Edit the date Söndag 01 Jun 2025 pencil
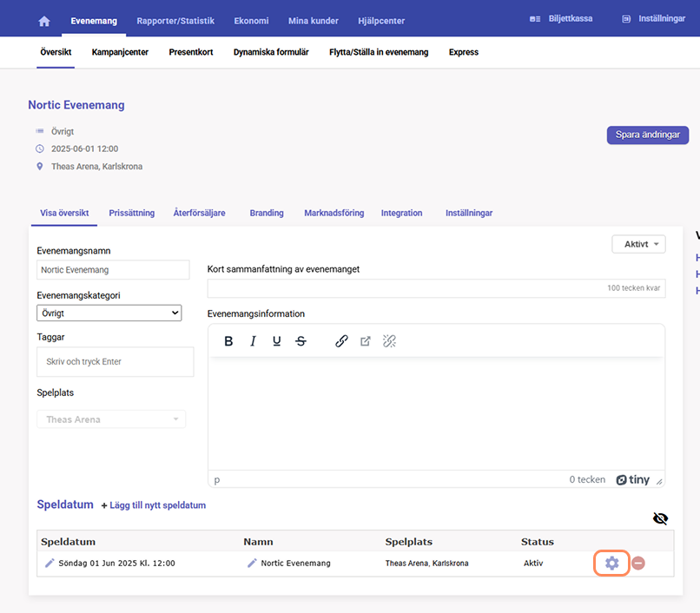Image resolution: width=700 pixels, height=613 pixels. pos(50,563)
